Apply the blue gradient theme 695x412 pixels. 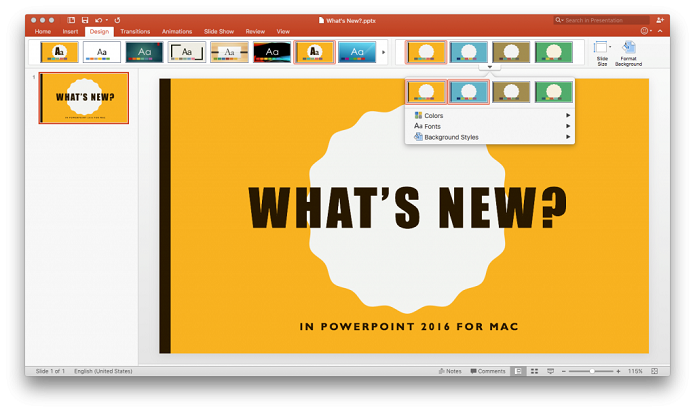click(x=357, y=52)
